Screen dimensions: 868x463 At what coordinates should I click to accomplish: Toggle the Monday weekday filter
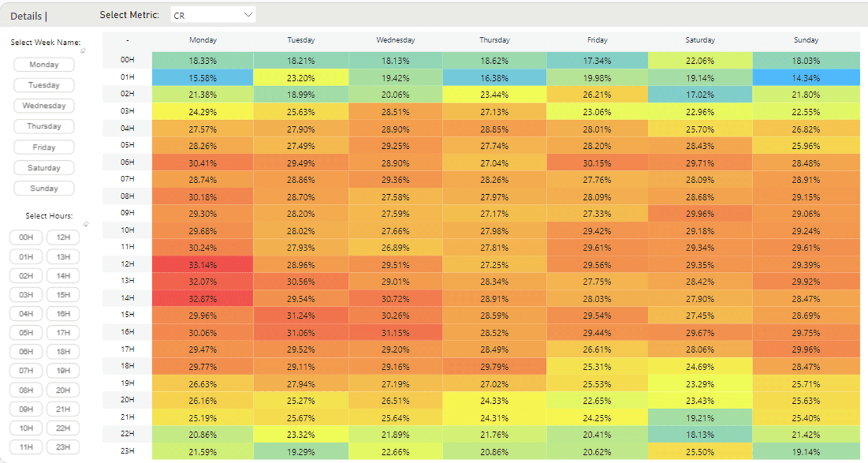pos(44,64)
